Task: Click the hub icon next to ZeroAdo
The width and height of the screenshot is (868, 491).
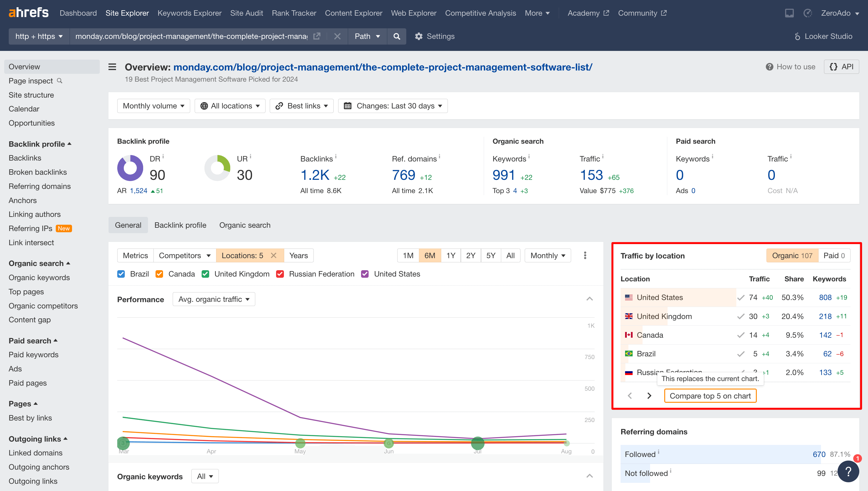Action: point(808,13)
